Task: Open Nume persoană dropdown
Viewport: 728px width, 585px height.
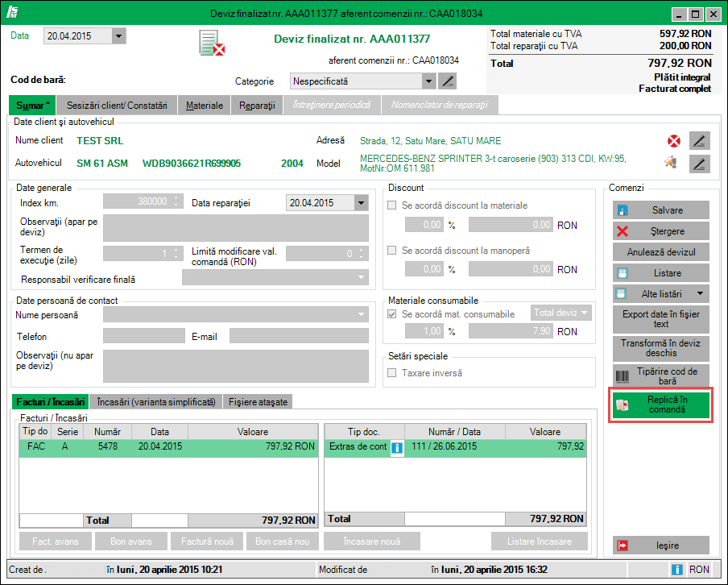Action: [x=361, y=314]
